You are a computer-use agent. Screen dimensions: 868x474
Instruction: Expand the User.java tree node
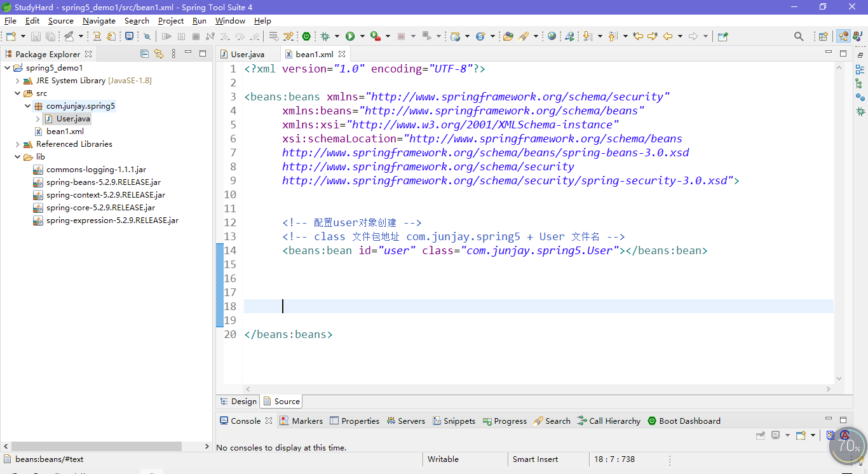click(38, 119)
